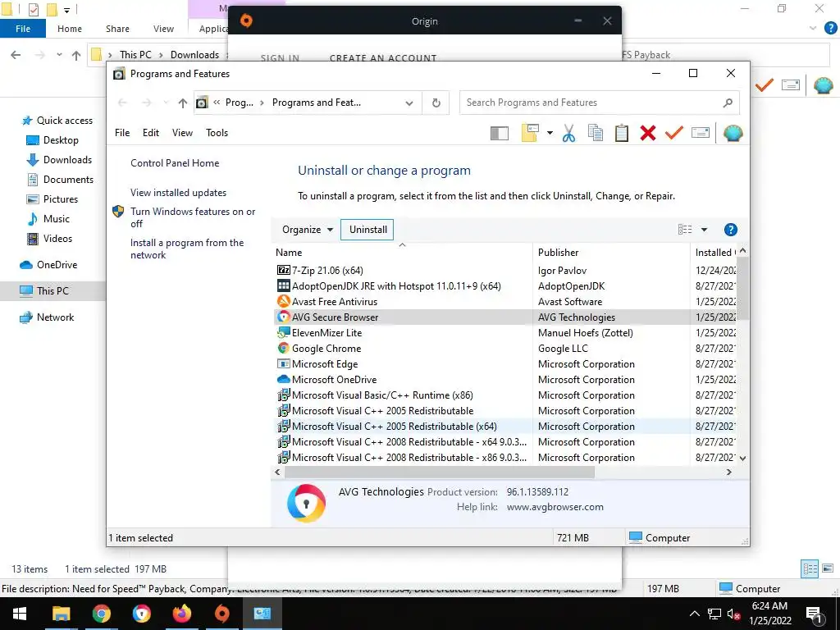
Task: Click the Email toolbar icon in Programs and Features
Action: [701, 133]
